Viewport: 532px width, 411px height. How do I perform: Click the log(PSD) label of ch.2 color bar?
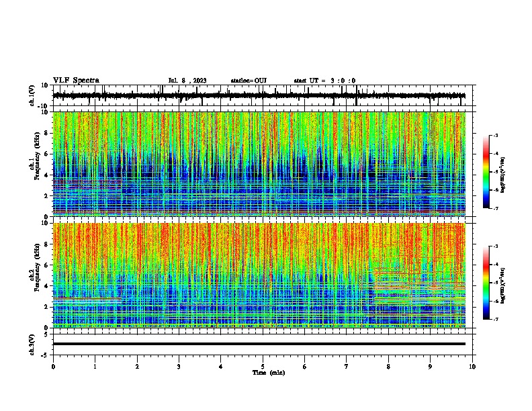click(503, 285)
